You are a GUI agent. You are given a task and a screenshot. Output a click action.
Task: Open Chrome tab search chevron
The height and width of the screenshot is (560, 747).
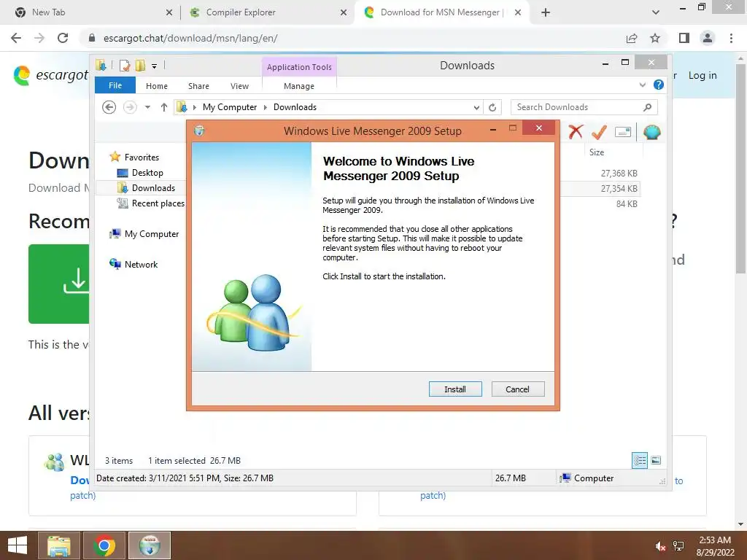(x=656, y=12)
